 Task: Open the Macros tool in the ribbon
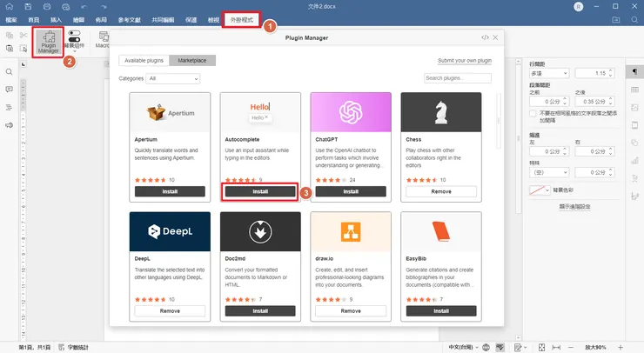(x=103, y=40)
